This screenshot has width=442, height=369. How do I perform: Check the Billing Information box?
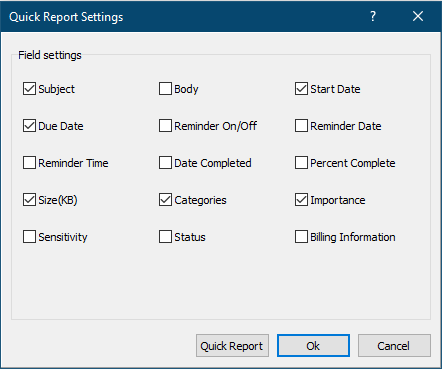click(301, 237)
